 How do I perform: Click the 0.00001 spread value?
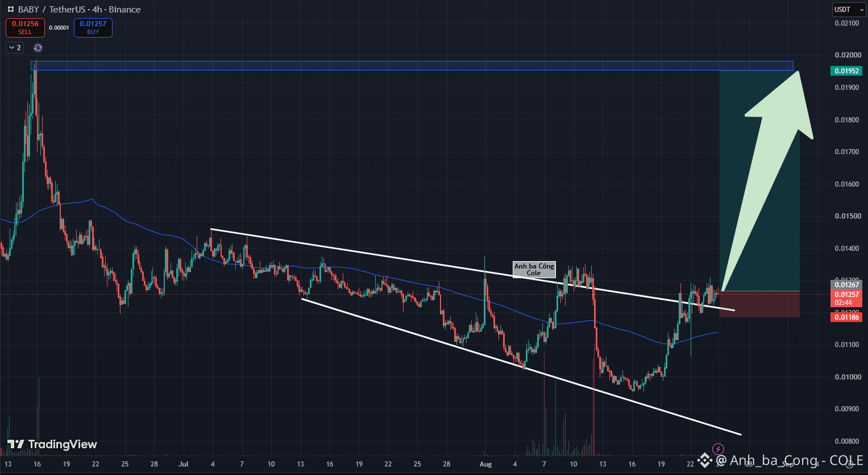point(59,27)
